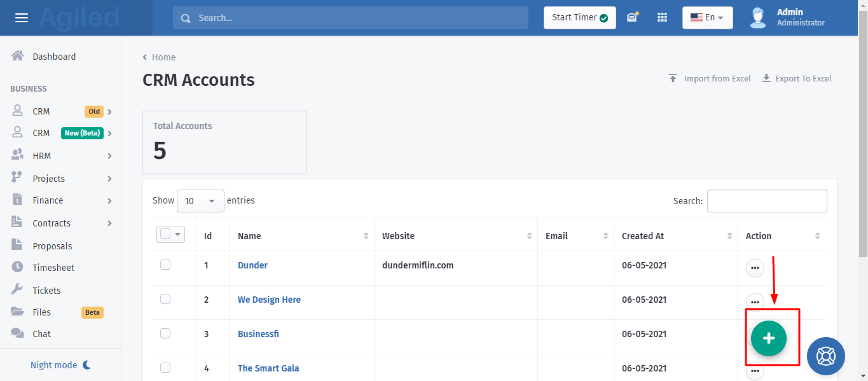Click the hamburger menu icon
The width and height of the screenshot is (868, 381).
tap(22, 18)
